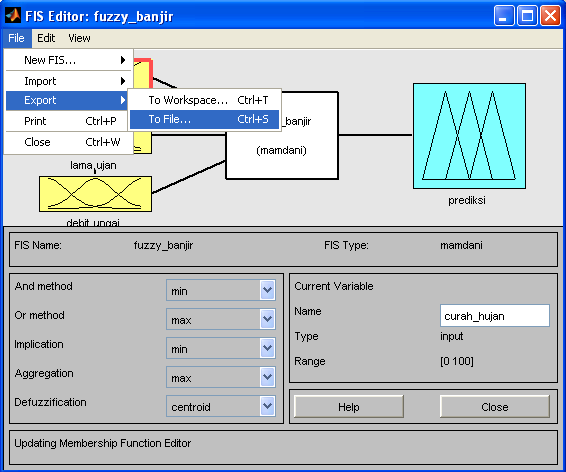This screenshot has height=472, width=566.
Task: Select the mamdani rule block in the diagram
Action: pyautogui.click(x=282, y=154)
